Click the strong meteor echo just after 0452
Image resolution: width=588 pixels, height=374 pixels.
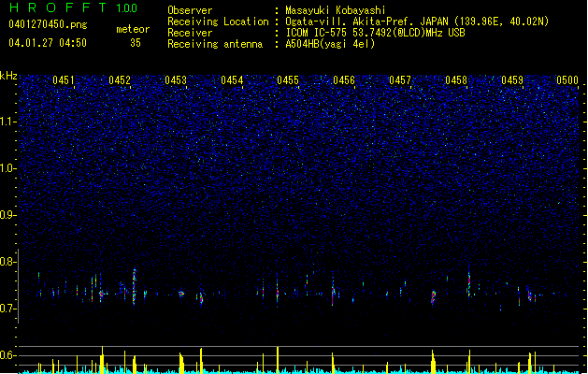(x=135, y=287)
